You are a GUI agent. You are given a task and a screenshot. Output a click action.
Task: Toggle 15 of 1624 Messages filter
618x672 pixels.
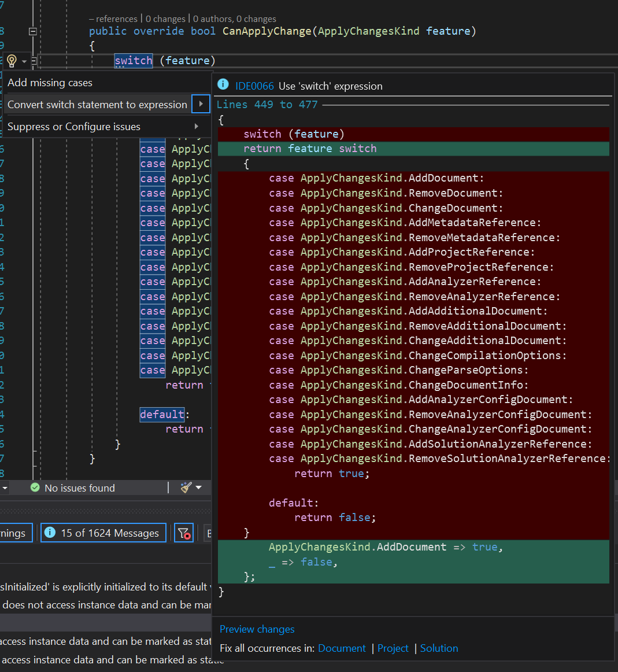(103, 533)
